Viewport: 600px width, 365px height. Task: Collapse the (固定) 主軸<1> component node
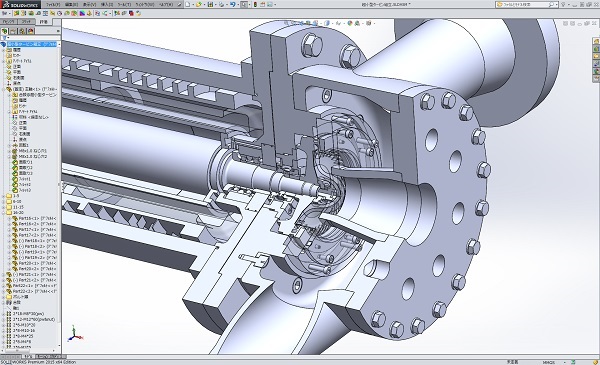[3, 89]
